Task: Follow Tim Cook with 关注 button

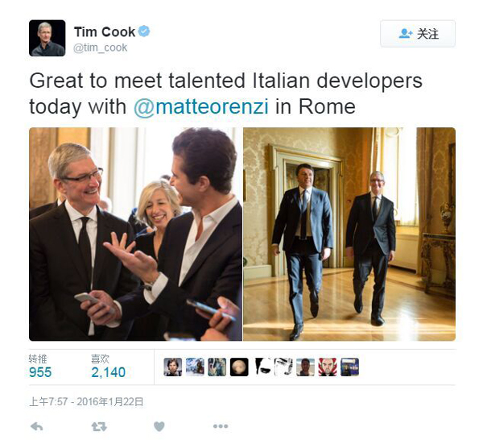Action: click(x=418, y=34)
